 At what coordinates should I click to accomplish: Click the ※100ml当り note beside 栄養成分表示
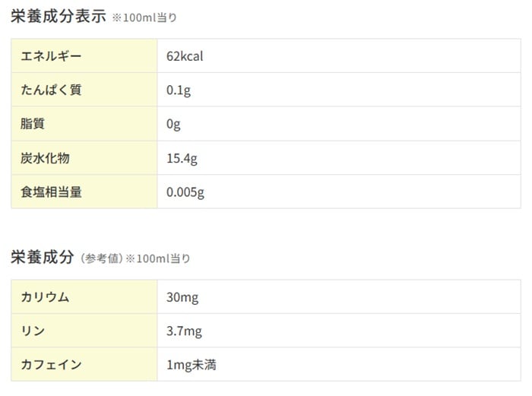[144, 17]
